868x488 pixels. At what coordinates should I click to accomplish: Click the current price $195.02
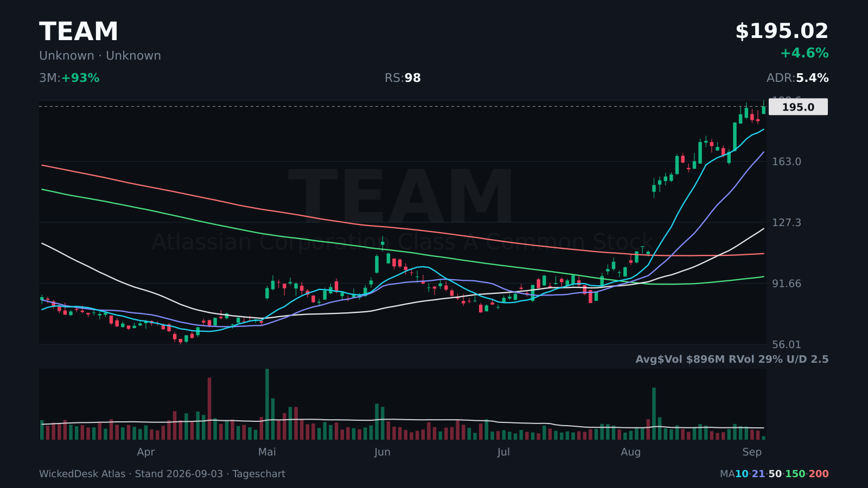pos(782,31)
